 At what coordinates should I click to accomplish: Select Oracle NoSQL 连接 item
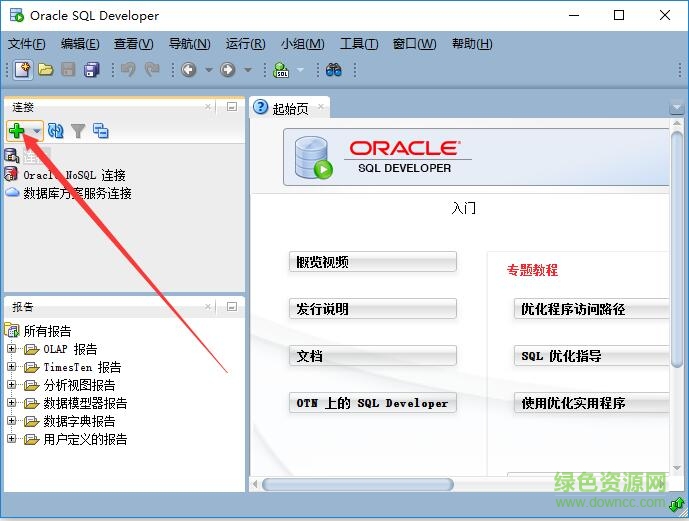pos(74,175)
